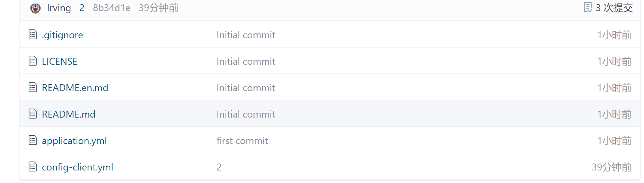Open the 'first commit' message link

click(x=242, y=141)
